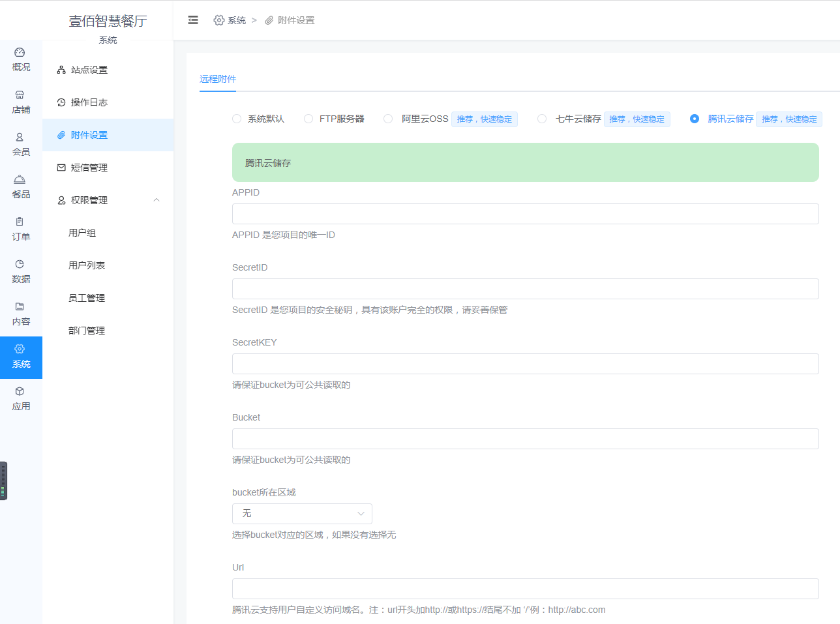Open the 餐品 dish icon

click(20, 179)
